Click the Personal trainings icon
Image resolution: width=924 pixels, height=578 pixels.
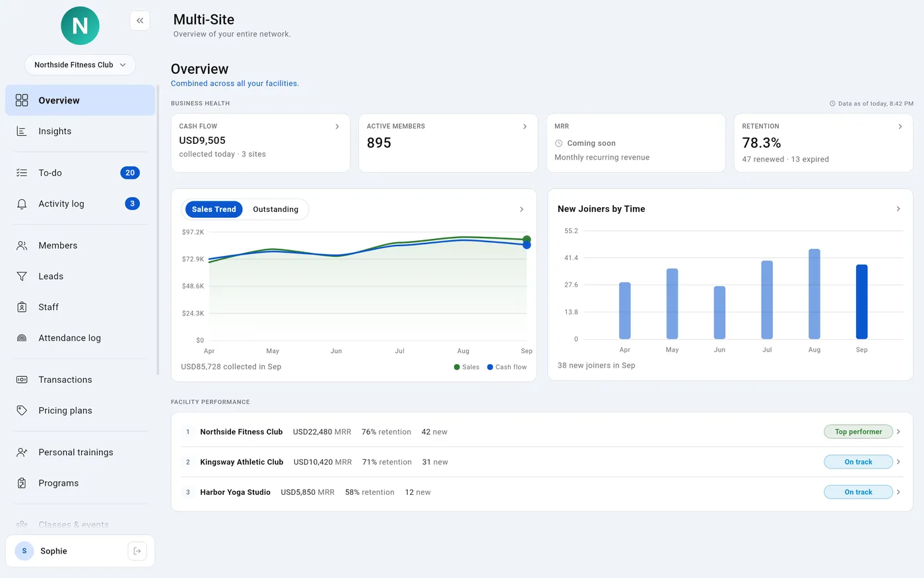click(22, 452)
